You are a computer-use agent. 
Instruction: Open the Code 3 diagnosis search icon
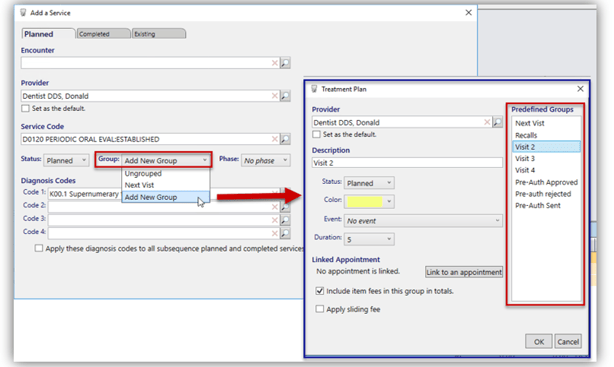coord(285,220)
